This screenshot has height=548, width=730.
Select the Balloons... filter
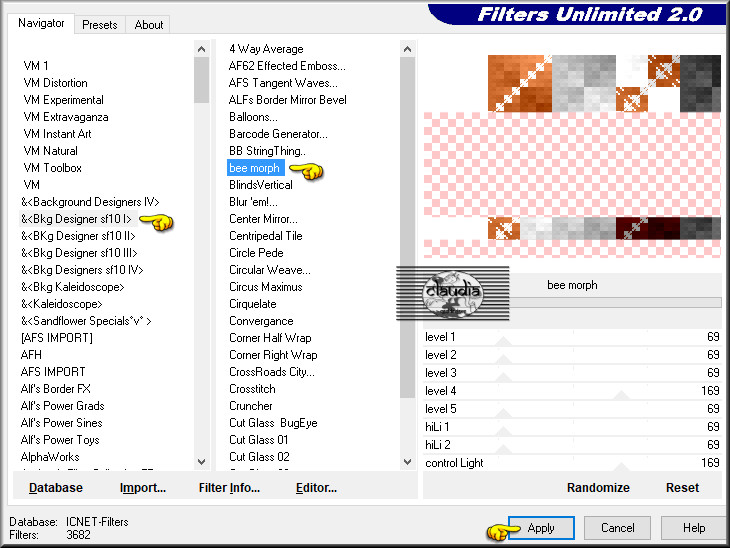pyautogui.click(x=253, y=117)
